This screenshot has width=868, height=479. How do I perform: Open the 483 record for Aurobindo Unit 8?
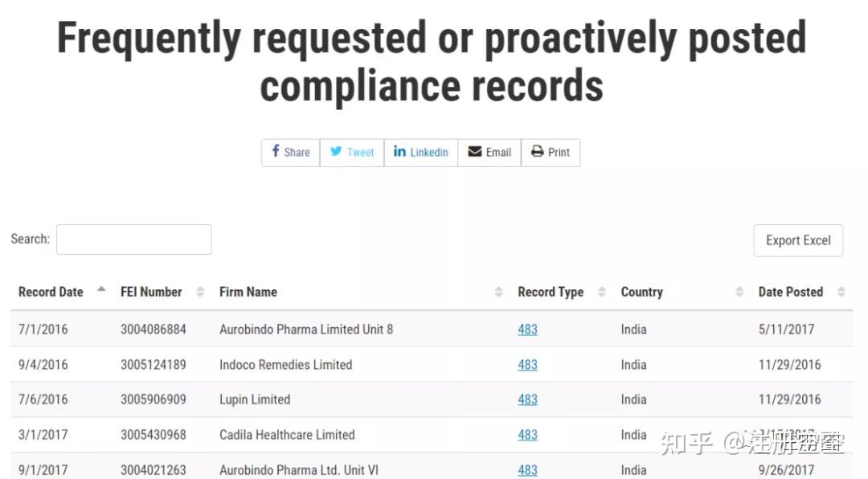pos(527,330)
